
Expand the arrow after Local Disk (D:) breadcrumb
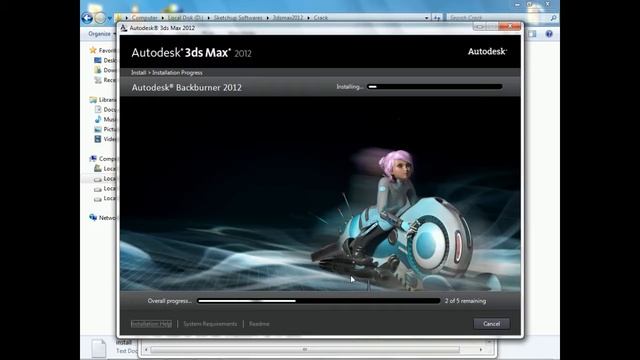tap(208, 18)
